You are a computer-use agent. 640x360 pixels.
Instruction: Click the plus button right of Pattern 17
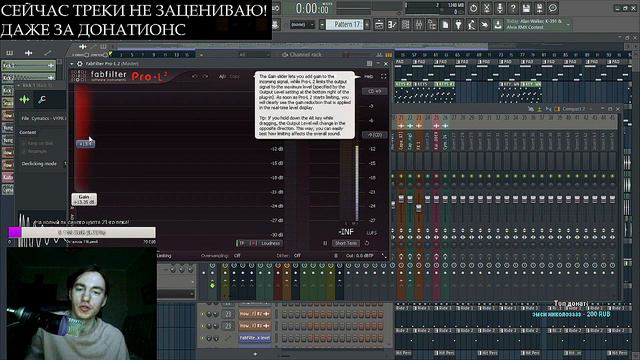367,25
